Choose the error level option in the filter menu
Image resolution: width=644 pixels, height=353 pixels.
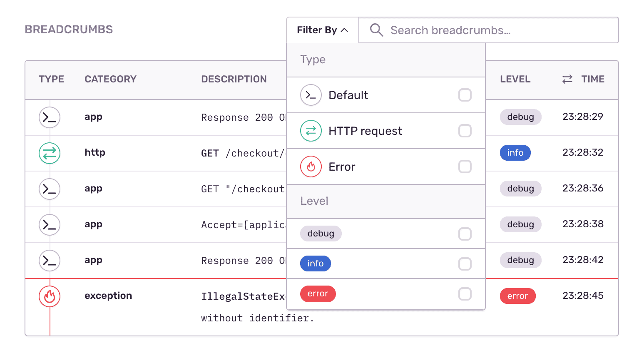pos(318,294)
